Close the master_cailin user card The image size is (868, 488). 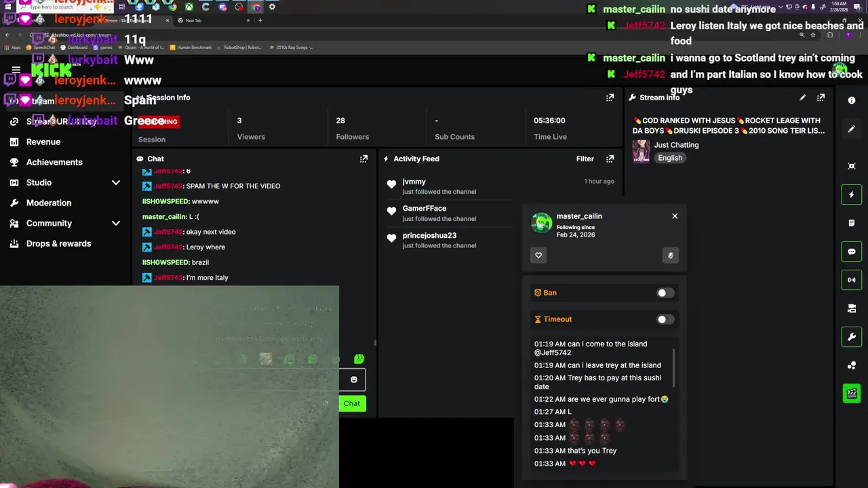675,216
